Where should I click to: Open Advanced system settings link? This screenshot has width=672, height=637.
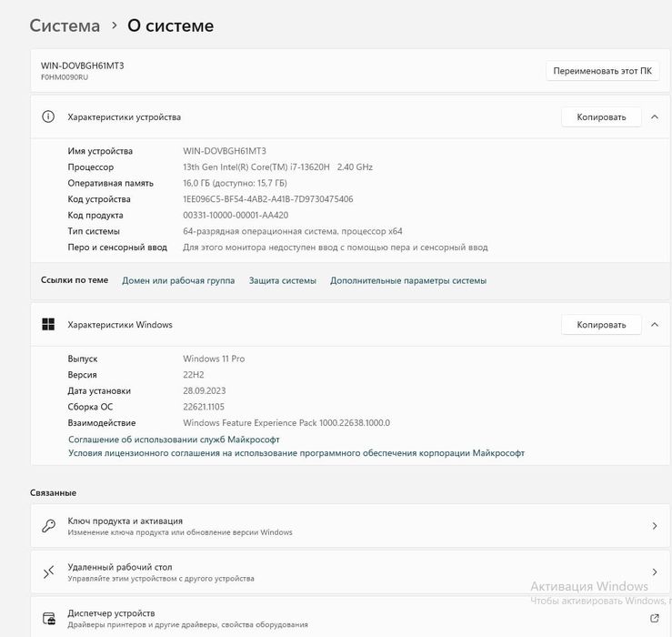(x=408, y=280)
